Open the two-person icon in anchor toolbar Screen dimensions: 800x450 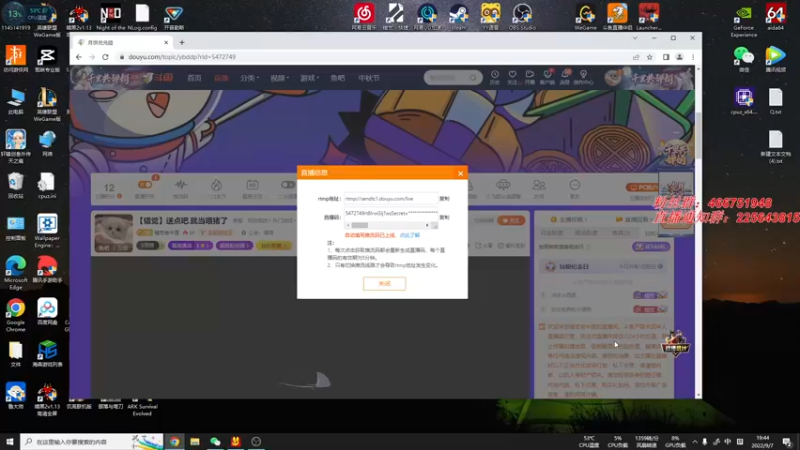coord(539,185)
